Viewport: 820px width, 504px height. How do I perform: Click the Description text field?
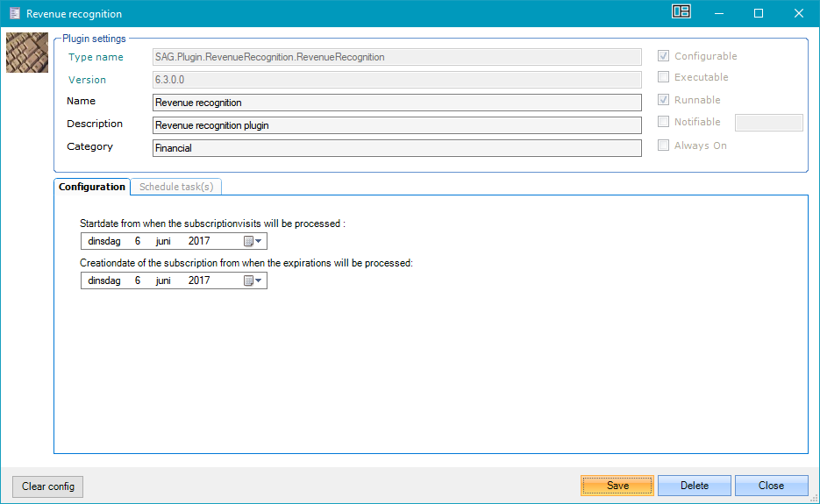(396, 125)
